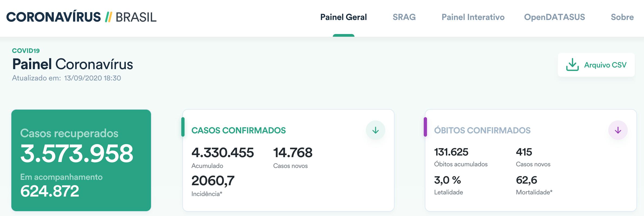The image size is (644, 216).
Task: Click the download icon beside Arquivo CSV
Action: click(x=572, y=65)
